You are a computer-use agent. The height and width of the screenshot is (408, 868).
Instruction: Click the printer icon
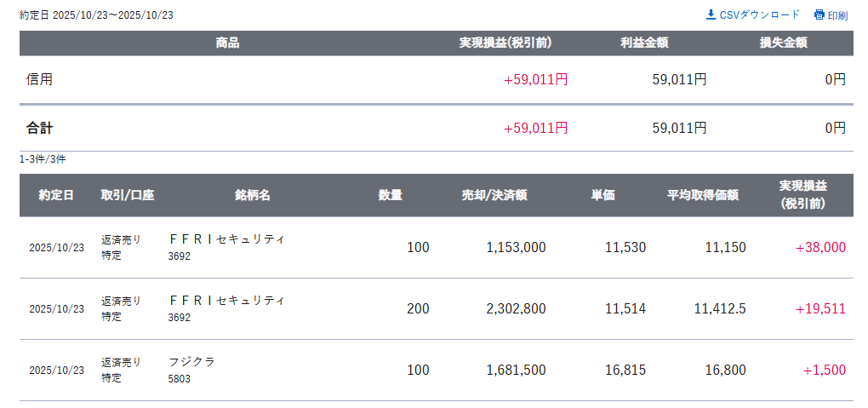pos(819,14)
